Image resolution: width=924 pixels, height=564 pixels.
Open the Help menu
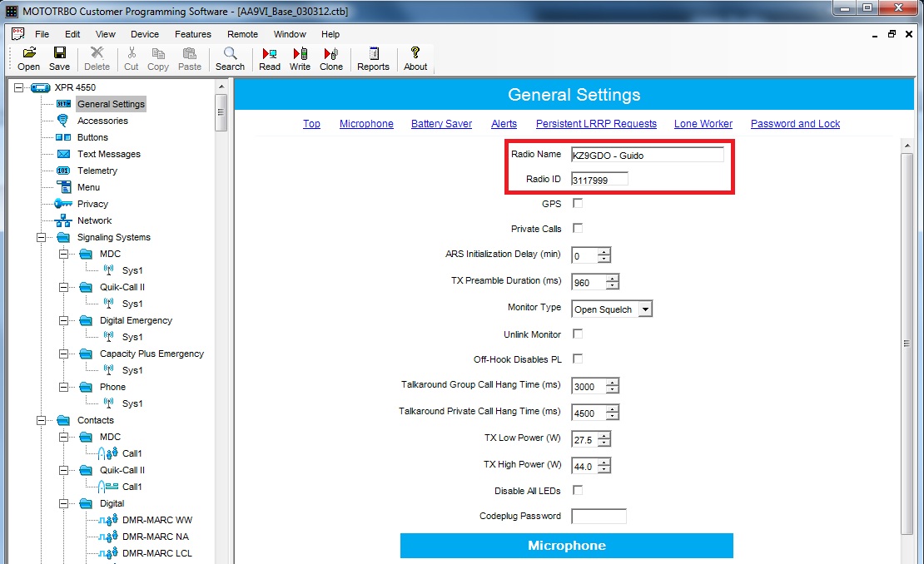330,34
